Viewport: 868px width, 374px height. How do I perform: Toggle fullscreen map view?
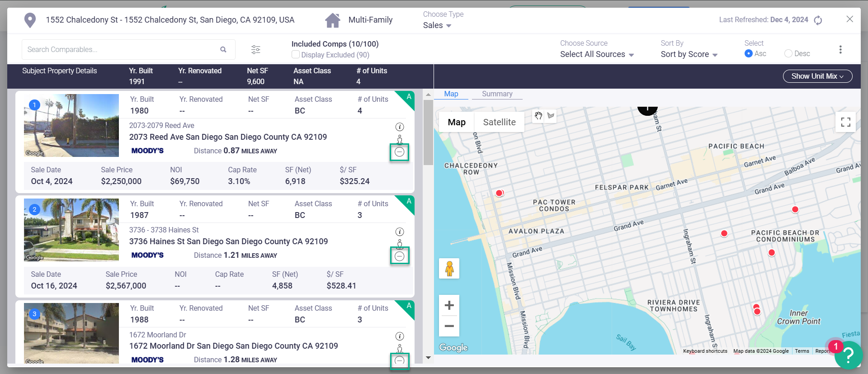846,122
